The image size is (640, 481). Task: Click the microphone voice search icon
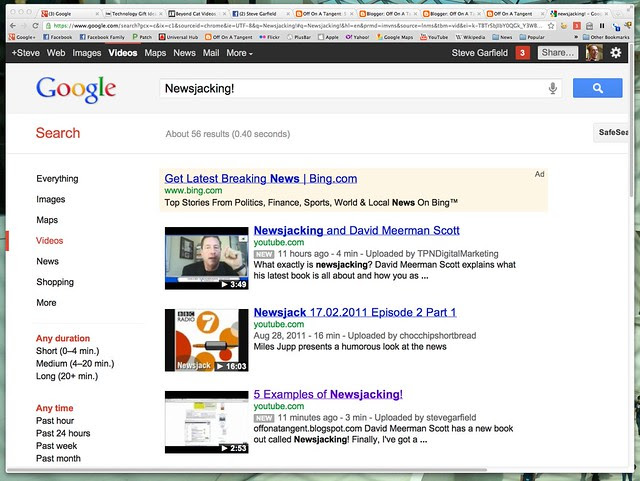553,88
